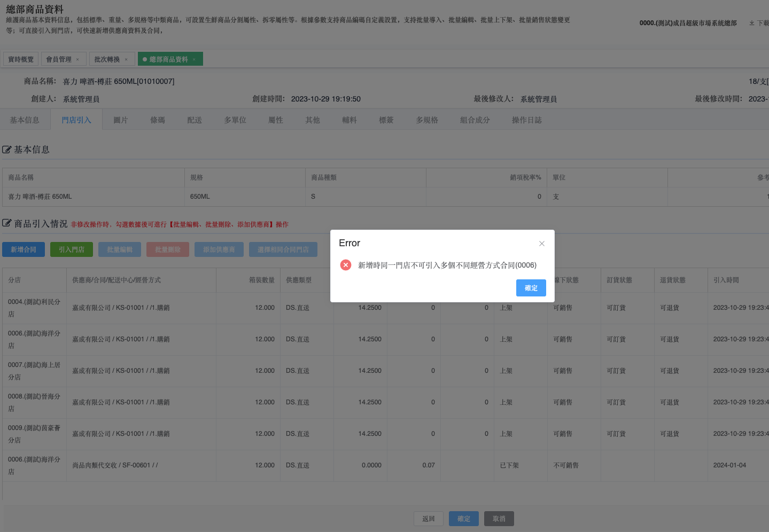The width and height of the screenshot is (769, 532).
Task: Select the 0007.(測試)海上居分店 row cell
Action: [x=34, y=371]
